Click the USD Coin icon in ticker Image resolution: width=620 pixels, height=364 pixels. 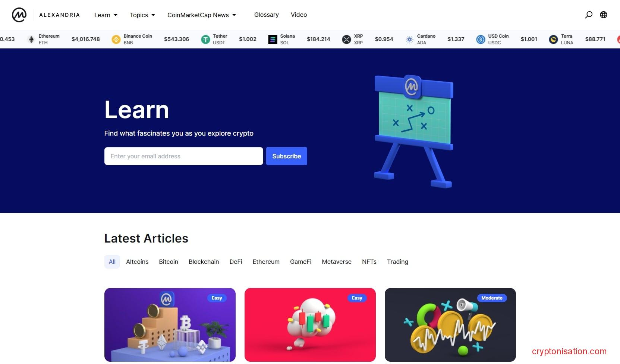point(481,39)
